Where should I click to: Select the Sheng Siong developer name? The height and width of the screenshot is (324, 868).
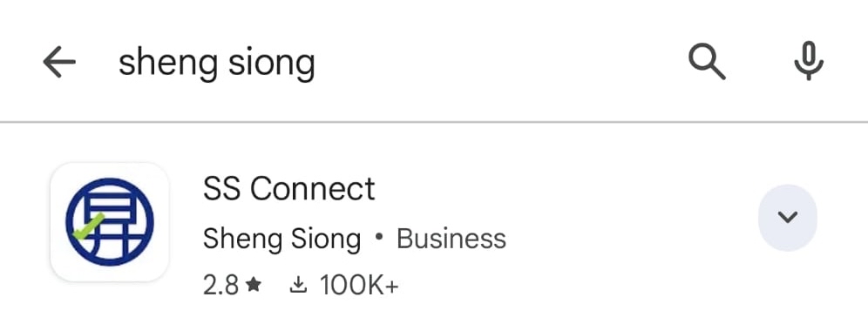[x=281, y=240]
